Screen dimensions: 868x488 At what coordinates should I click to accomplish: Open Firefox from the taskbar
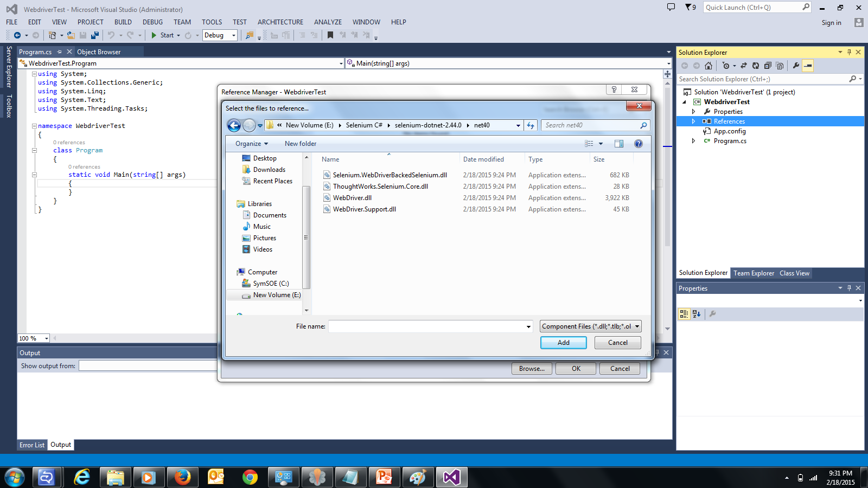point(183,477)
